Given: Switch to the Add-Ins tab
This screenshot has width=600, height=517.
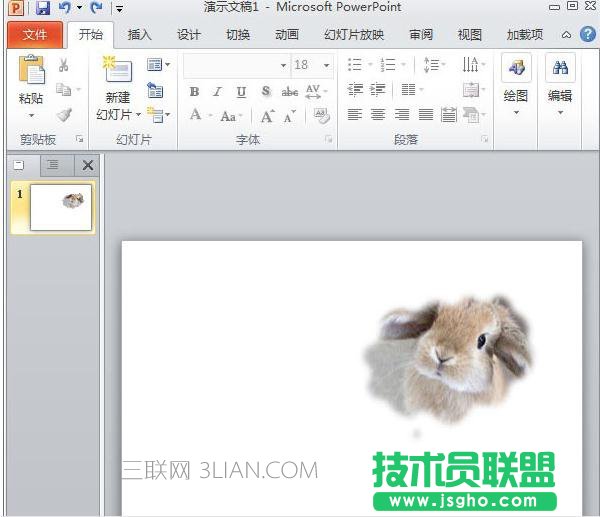Looking at the screenshot, I should 525,35.
